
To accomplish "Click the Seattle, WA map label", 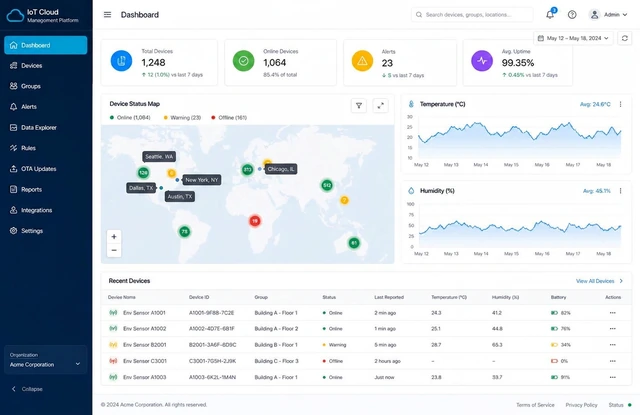I will coord(159,157).
